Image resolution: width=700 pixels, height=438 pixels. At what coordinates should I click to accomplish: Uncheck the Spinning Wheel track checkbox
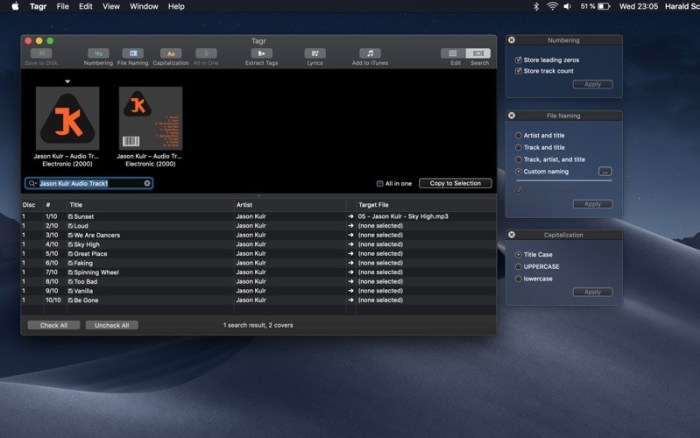click(71, 272)
